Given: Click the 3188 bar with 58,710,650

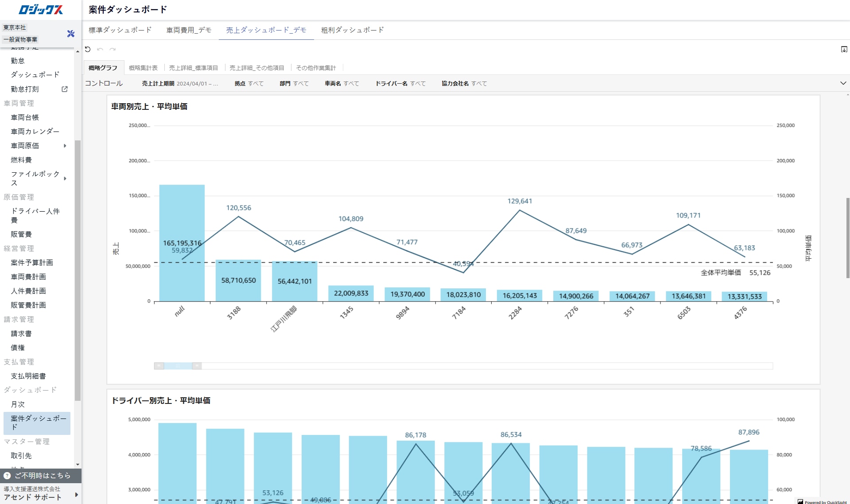Looking at the screenshot, I should pyautogui.click(x=238, y=280).
